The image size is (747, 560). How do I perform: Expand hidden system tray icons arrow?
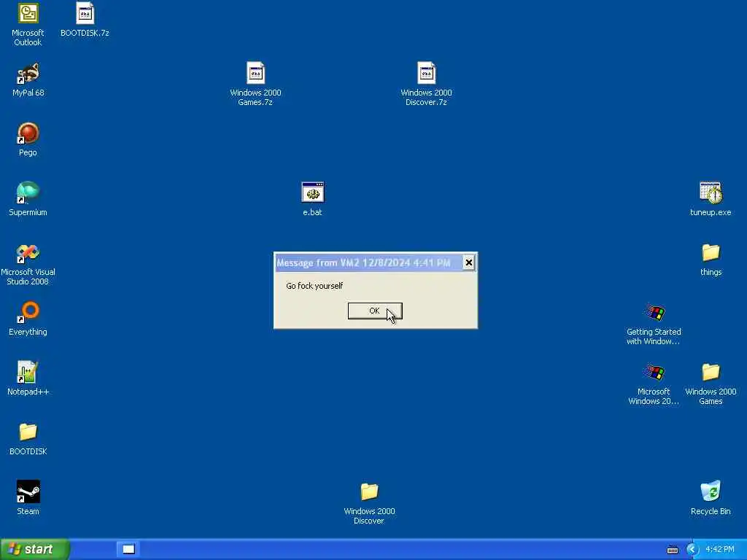pyautogui.click(x=693, y=550)
